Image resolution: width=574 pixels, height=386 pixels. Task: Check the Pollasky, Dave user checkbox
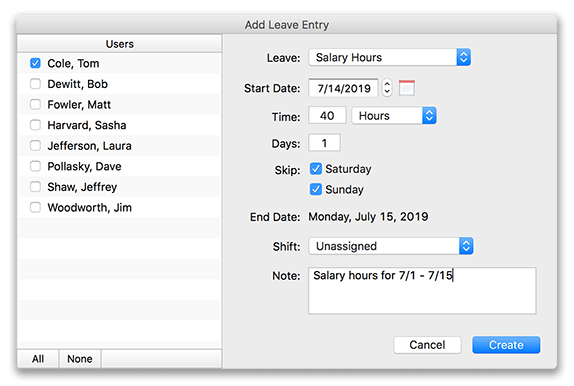35,166
